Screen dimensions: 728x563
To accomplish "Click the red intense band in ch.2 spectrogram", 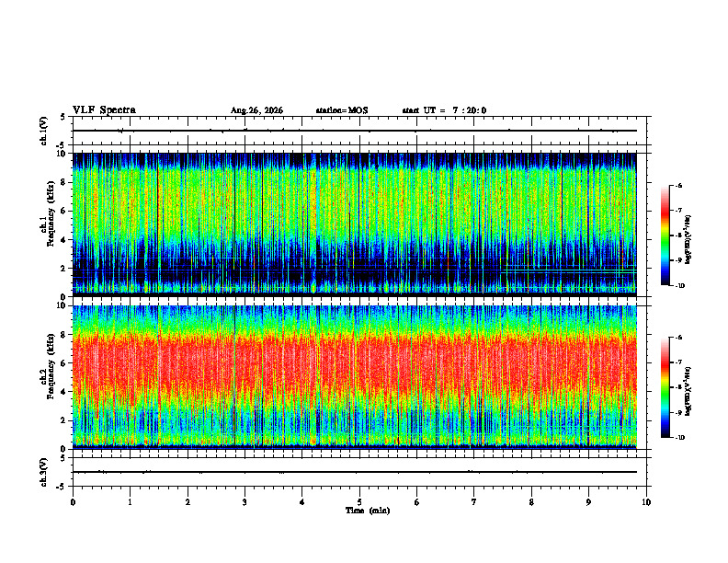I will [354, 362].
